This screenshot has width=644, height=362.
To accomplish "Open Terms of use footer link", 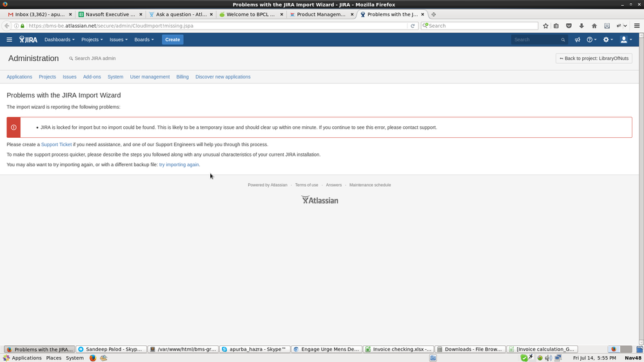I will point(306,185).
